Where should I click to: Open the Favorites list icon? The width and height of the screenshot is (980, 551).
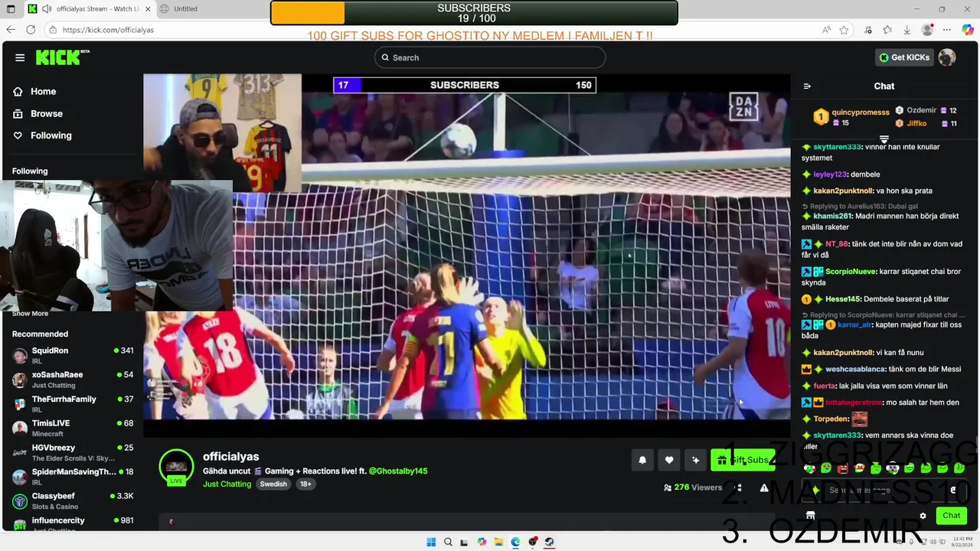click(887, 30)
